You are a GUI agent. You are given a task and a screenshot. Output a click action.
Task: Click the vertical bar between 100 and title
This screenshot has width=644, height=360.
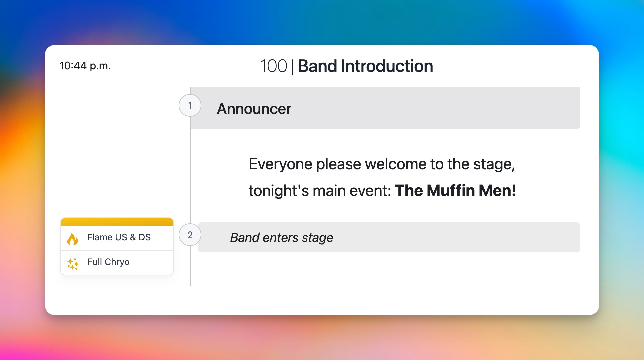292,67
